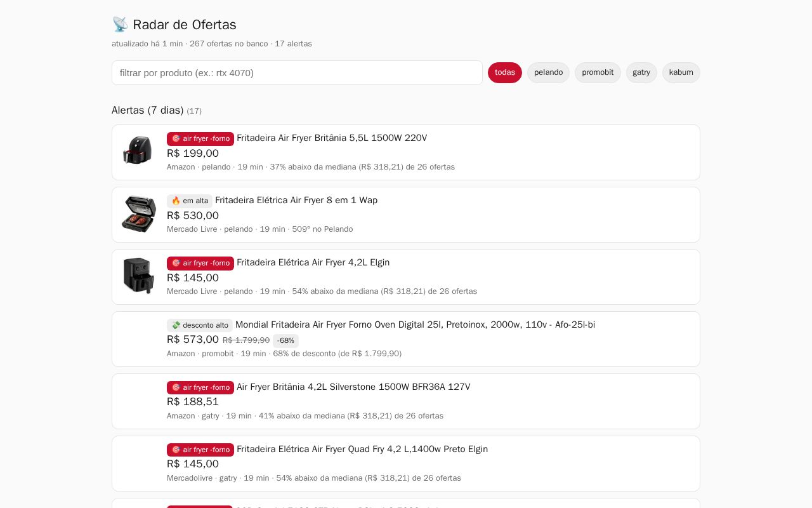Open the Fritadeira Elétrica Air Fryer 4,2L Elgin offer
Viewport: 812px width, 508px height.
point(313,262)
